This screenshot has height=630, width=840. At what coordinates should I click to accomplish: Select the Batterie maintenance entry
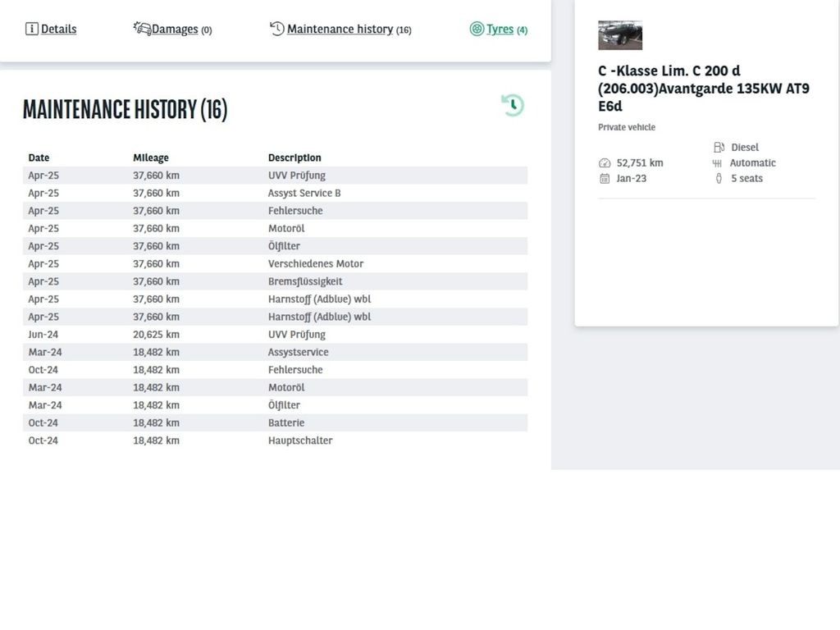click(x=286, y=423)
